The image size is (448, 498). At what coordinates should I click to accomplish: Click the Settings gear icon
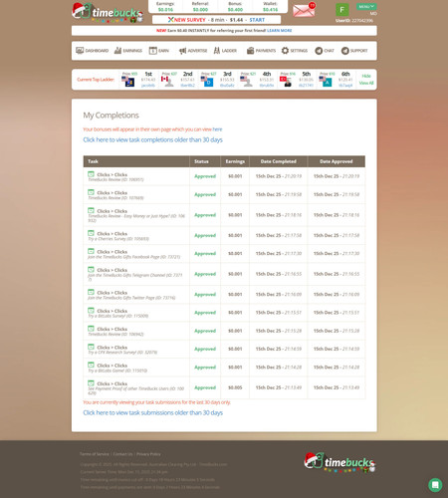tap(285, 51)
